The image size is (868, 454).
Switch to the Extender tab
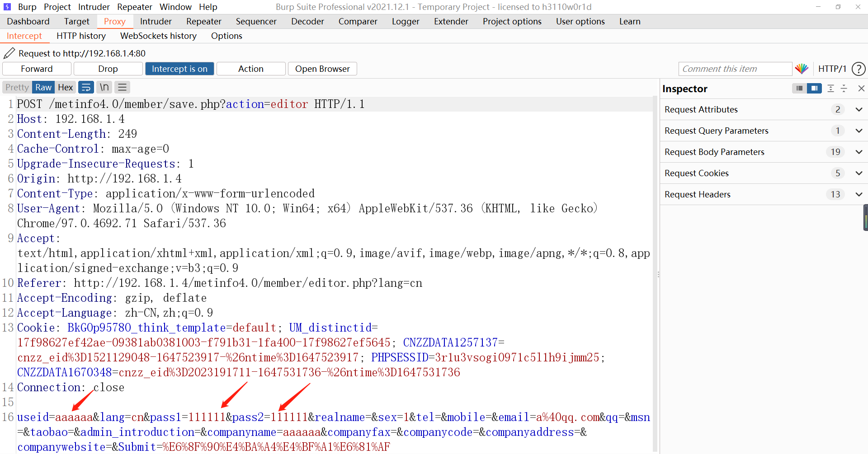click(x=451, y=21)
